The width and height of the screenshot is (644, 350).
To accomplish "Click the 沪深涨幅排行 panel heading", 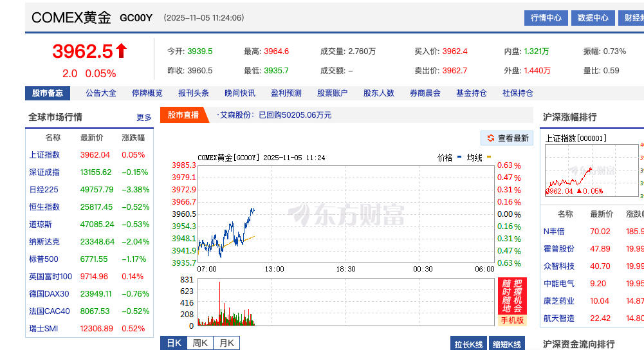I will (569, 118).
